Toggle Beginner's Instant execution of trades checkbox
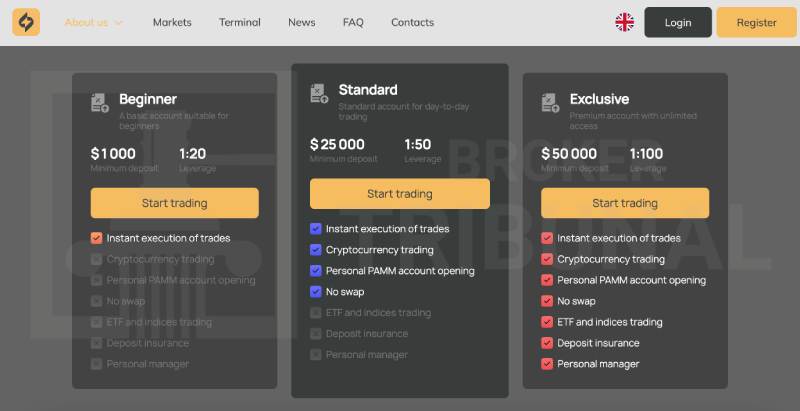800x411 pixels. (x=96, y=238)
